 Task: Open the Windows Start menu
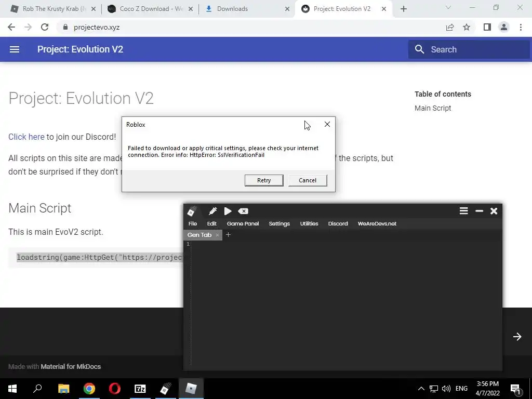[12, 389]
